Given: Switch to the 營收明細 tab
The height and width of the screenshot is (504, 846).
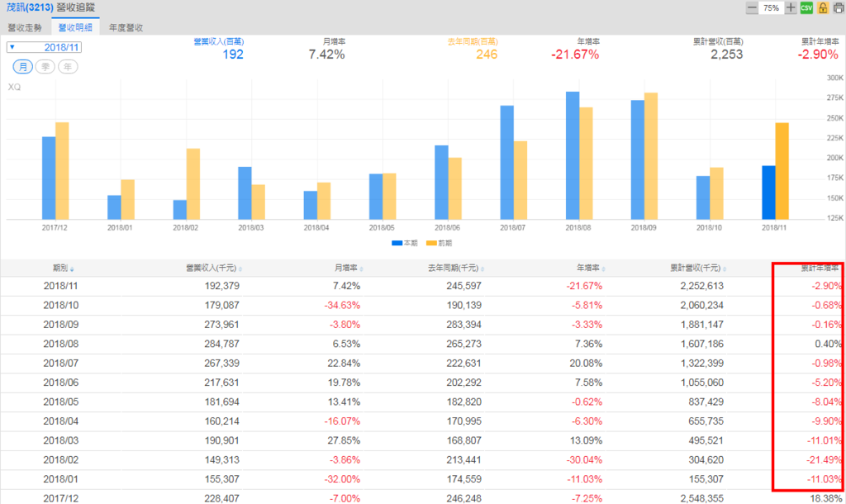Looking at the screenshot, I should click(x=75, y=27).
